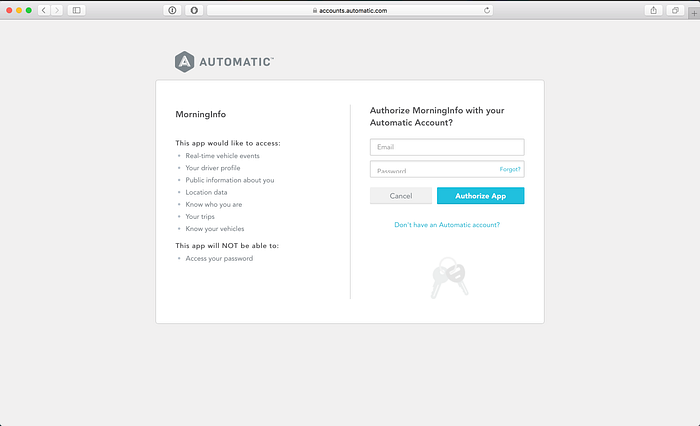Click into the Email field
700x426 pixels.
447,147
